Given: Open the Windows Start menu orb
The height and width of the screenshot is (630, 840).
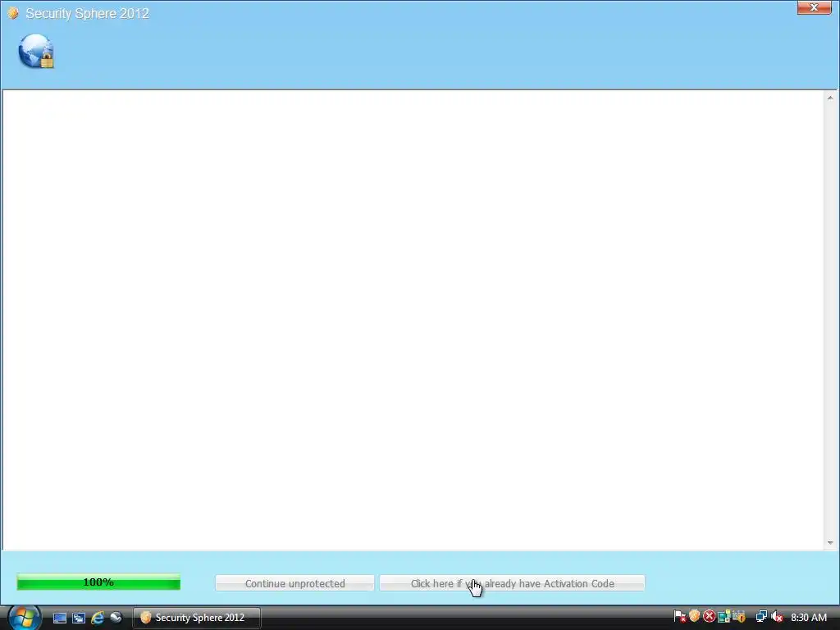Looking at the screenshot, I should tap(24, 618).
